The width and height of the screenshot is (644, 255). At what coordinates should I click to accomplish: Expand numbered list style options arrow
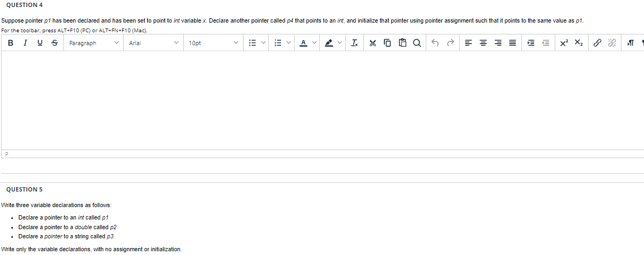coord(288,43)
